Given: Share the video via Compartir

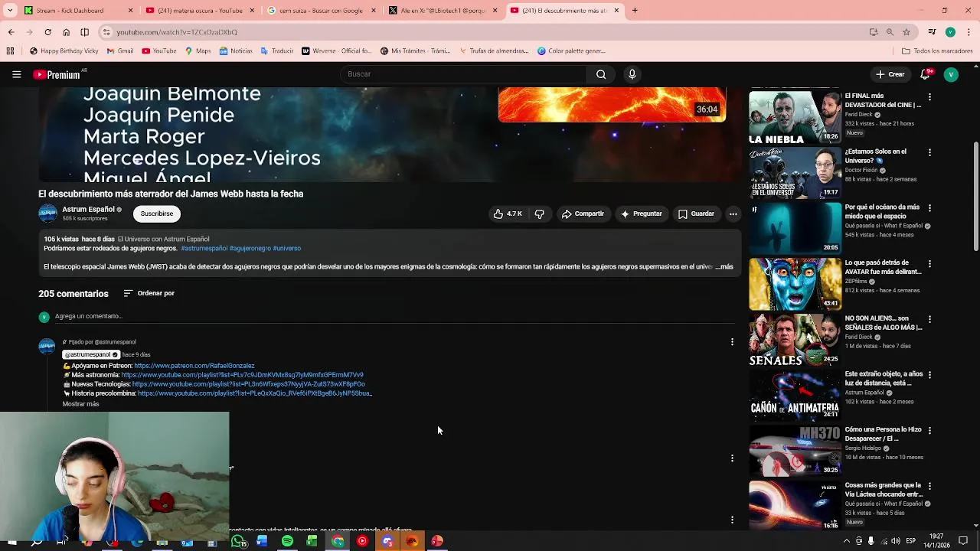Looking at the screenshot, I should 583,214.
